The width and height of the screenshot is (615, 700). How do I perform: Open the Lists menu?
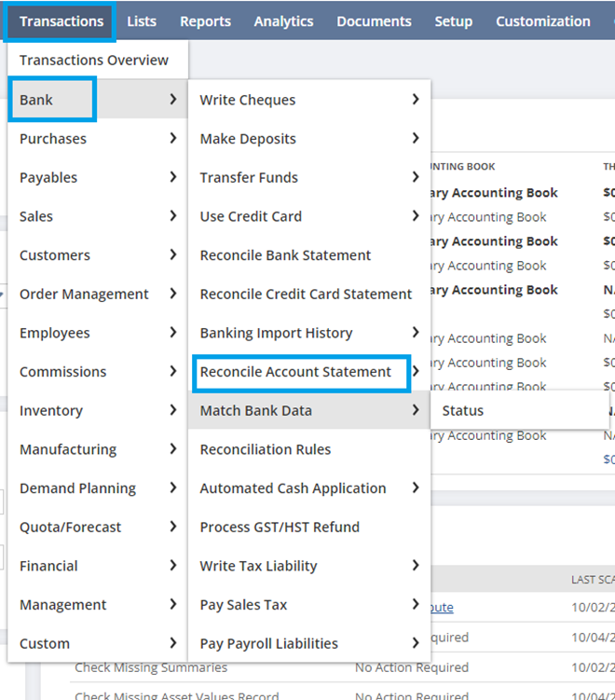click(x=142, y=21)
